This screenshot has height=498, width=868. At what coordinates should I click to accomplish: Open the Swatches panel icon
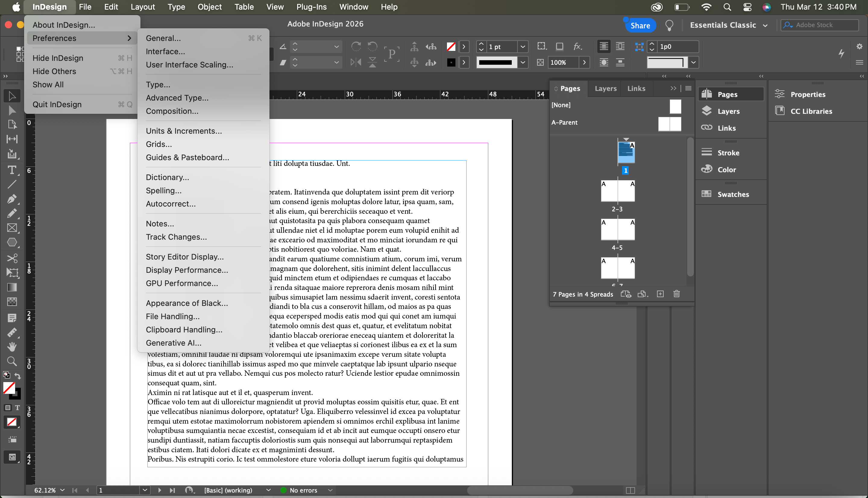point(706,194)
